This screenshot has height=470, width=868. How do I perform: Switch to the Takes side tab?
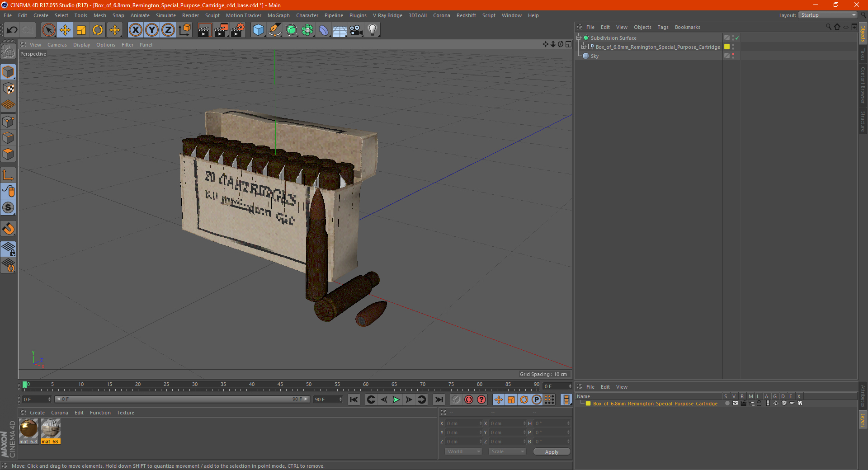click(863, 54)
